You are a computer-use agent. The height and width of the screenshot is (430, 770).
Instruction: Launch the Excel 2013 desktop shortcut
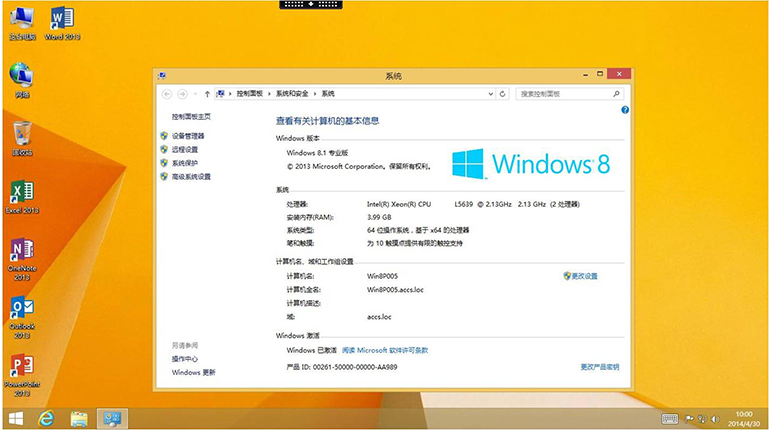coord(22,197)
